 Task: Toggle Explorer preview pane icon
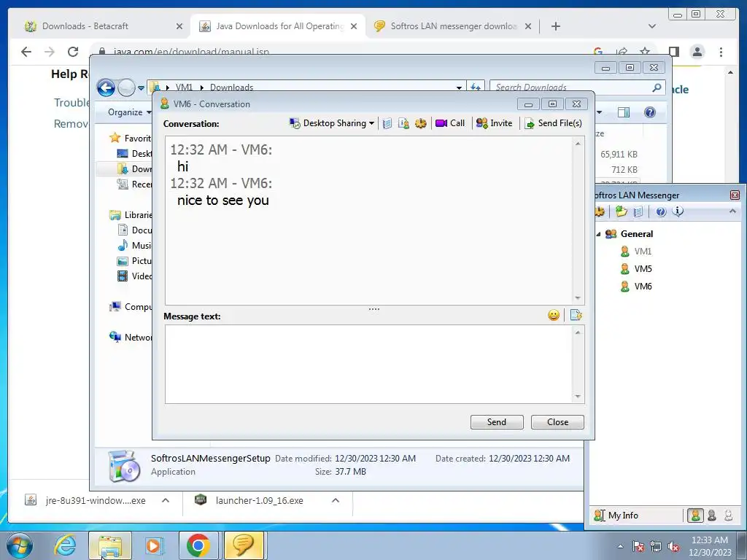[624, 112]
